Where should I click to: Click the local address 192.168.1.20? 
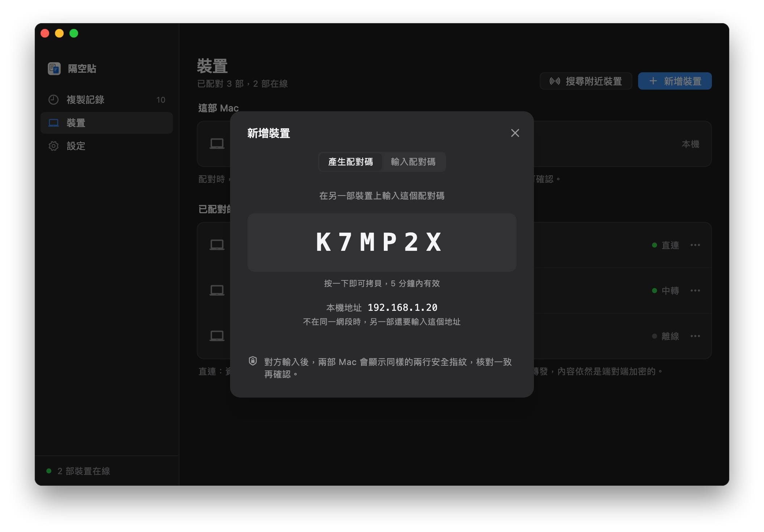pos(402,308)
